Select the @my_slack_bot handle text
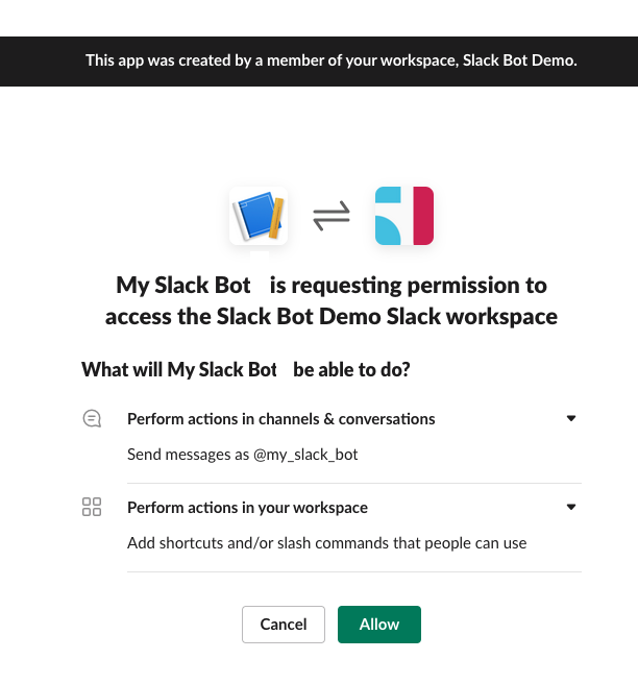 (x=305, y=455)
